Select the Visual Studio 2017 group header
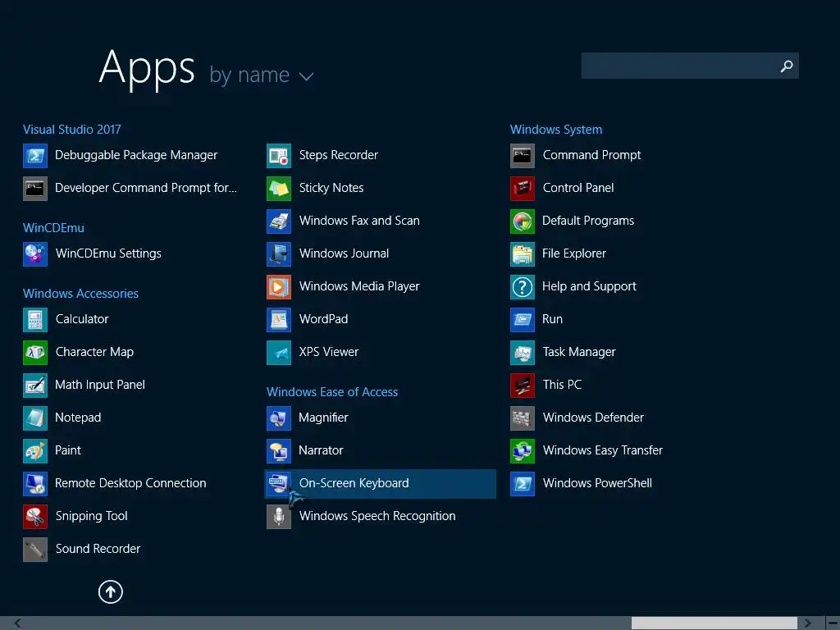The width and height of the screenshot is (840, 630). click(x=72, y=130)
